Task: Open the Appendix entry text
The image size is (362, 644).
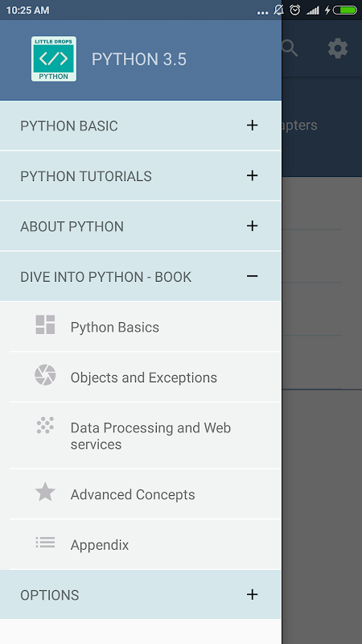Action: pos(100,545)
